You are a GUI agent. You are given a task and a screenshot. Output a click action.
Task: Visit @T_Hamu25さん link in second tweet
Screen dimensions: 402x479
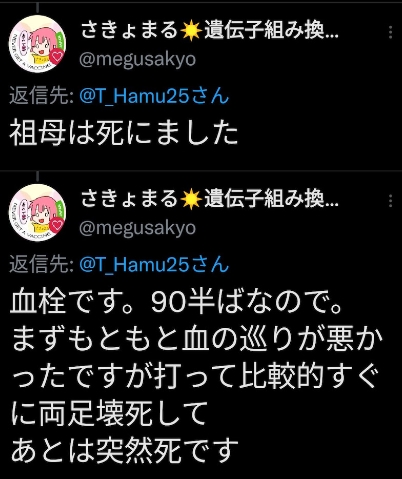click(154, 265)
